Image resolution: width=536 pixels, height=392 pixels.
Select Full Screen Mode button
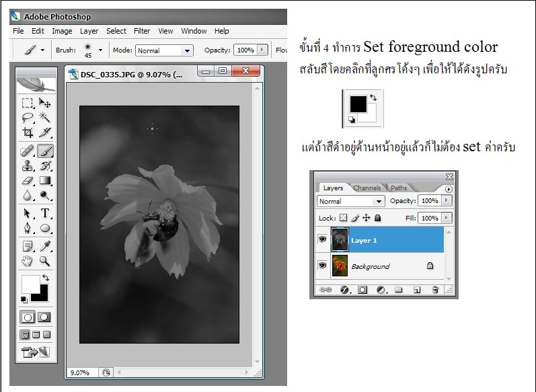[x=47, y=335]
